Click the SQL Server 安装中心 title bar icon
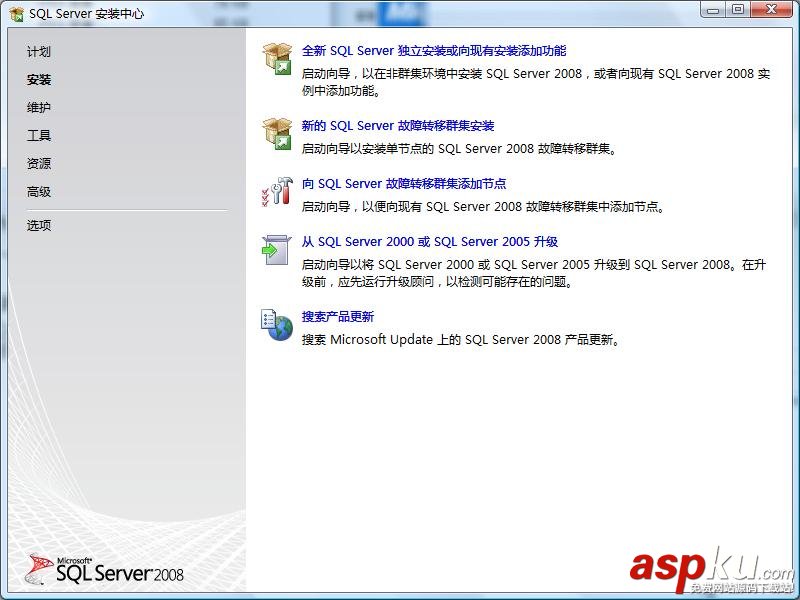Viewport: 800px width, 600px height. click(x=16, y=14)
